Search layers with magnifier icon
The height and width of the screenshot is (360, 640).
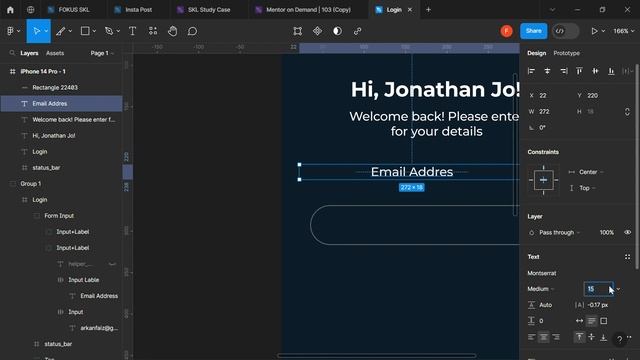click(12, 53)
